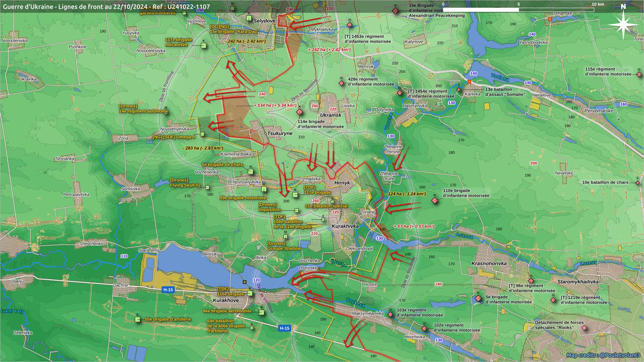Click the 116e brigade TDF green square
This screenshot has width=644, height=362.
250,293
